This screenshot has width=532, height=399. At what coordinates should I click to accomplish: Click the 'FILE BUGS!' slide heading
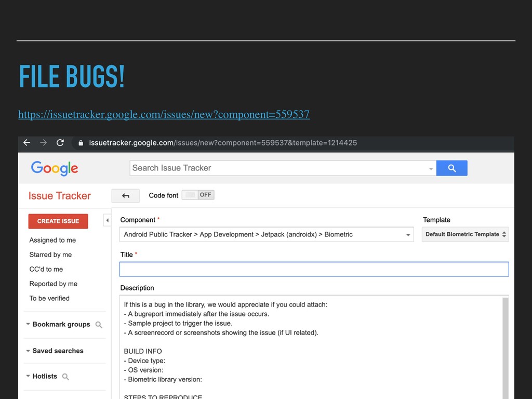coord(72,76)
